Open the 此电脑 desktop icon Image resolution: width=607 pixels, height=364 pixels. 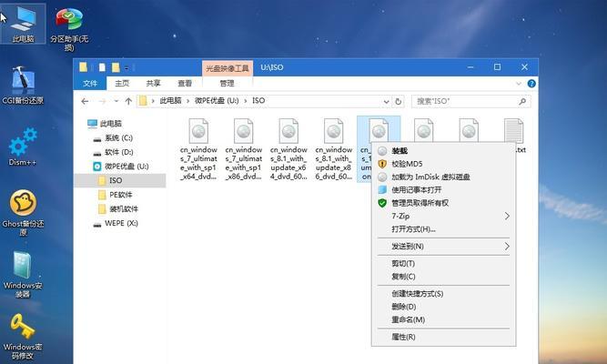pyautogui.click(x=25, y=21)
